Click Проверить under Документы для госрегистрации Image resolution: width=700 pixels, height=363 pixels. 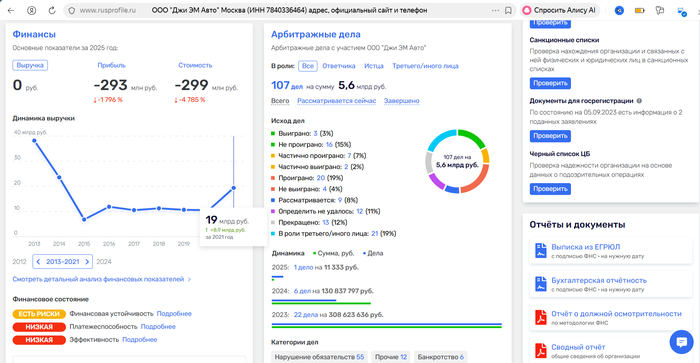550,136
